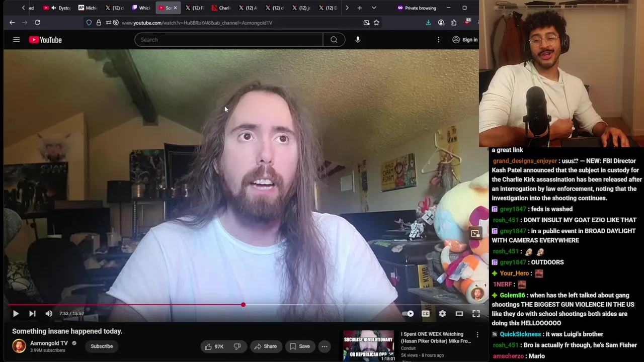
Task: Click the search magnifier button
Action: point(334,40)
